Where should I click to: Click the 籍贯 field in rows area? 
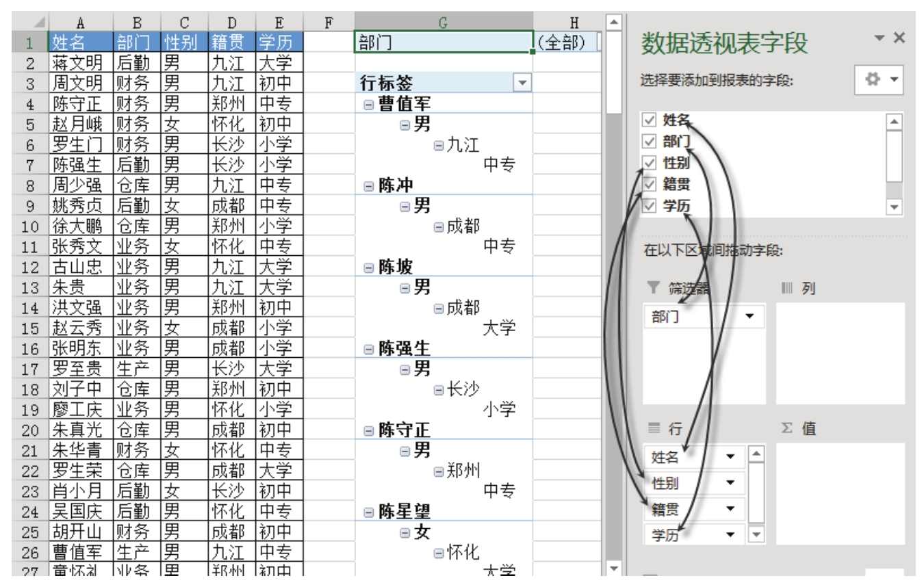pos(684,508)
